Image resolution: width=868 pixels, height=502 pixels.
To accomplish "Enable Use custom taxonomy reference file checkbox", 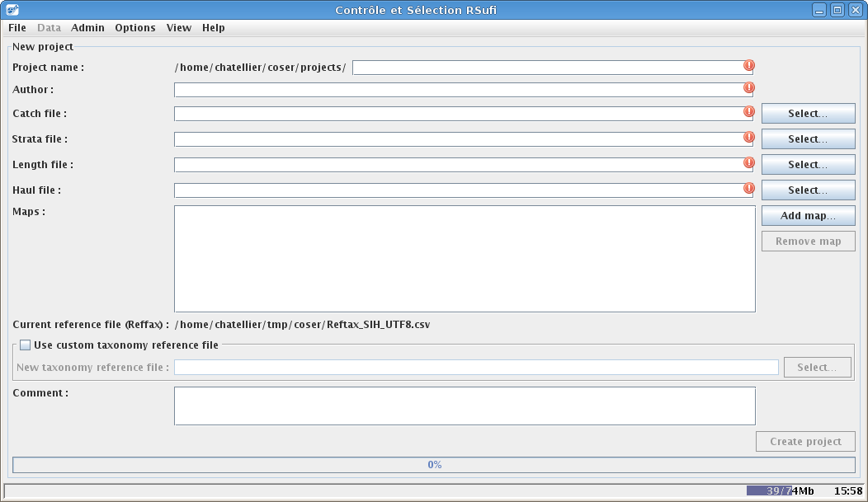I will coord(25,345).
